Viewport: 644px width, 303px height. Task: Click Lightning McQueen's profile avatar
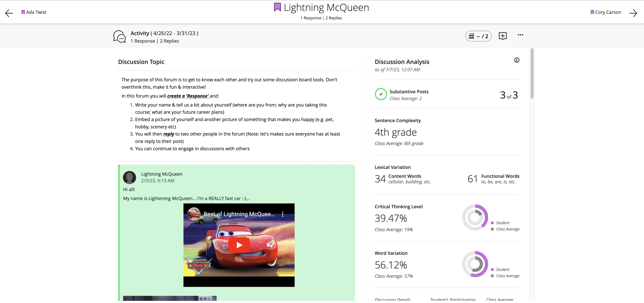pyautogui.click(x=130, y=177)
